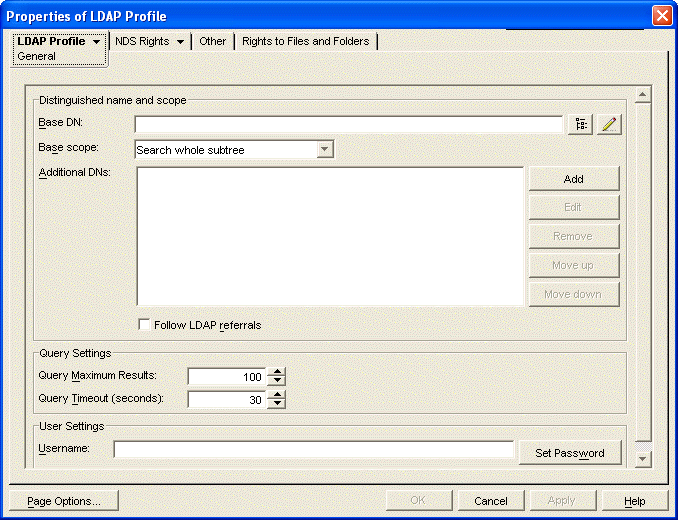Decrease Query Maximum Results value

click(x=276, y=381)
